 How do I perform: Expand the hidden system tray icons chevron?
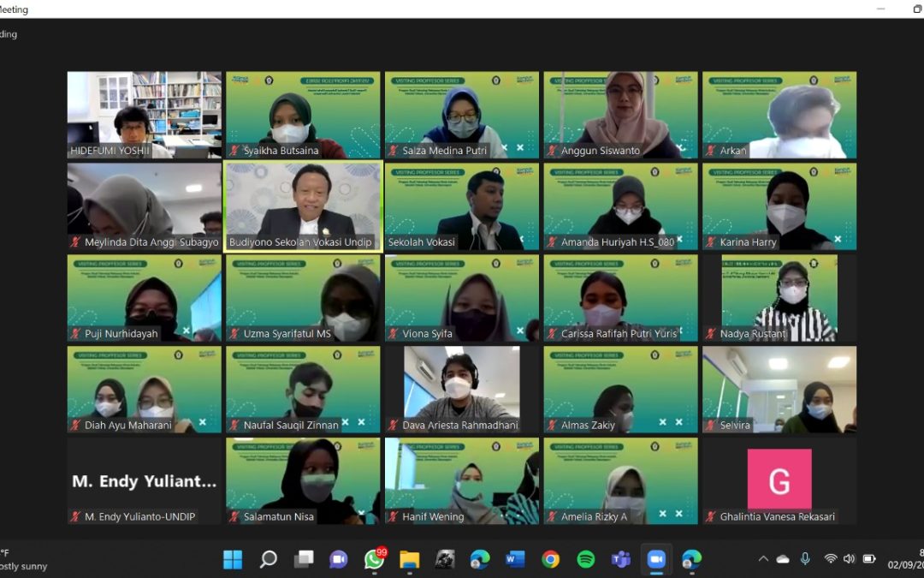[763, 559]
